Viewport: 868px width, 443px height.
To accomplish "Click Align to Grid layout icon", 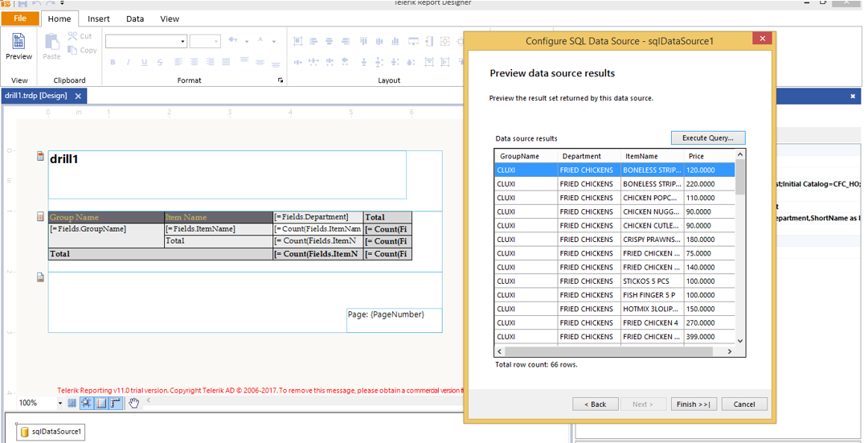I will click(298, 41).
